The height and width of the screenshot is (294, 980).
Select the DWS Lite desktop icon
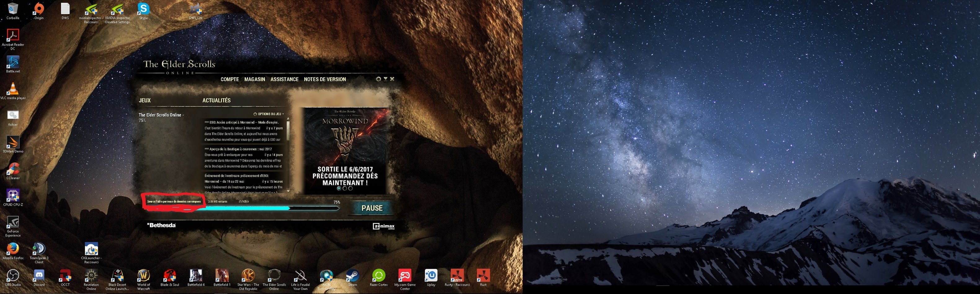tap(196, 11)
